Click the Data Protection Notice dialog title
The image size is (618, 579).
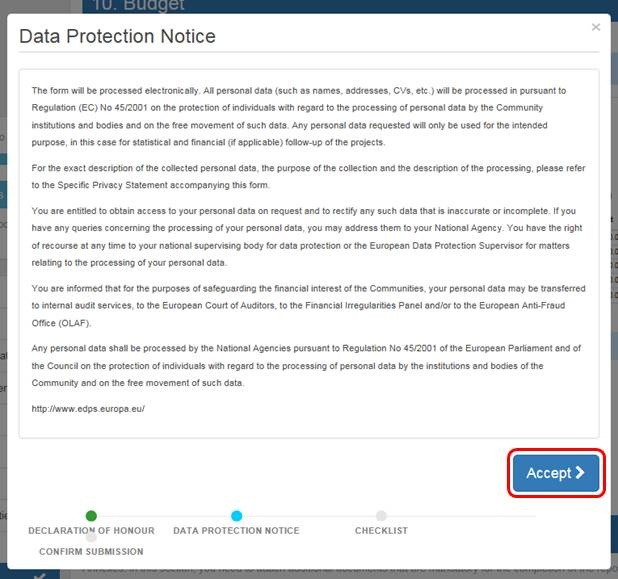[117, 37]
